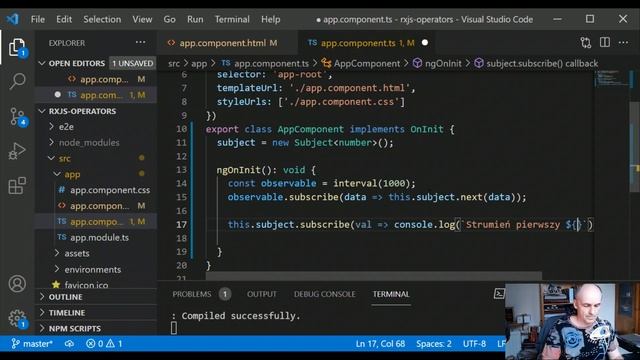This screenshot has width=640, height=360.
Task: Click Spaces: 2 indentation setting
Action: click(x=433, y=344)
